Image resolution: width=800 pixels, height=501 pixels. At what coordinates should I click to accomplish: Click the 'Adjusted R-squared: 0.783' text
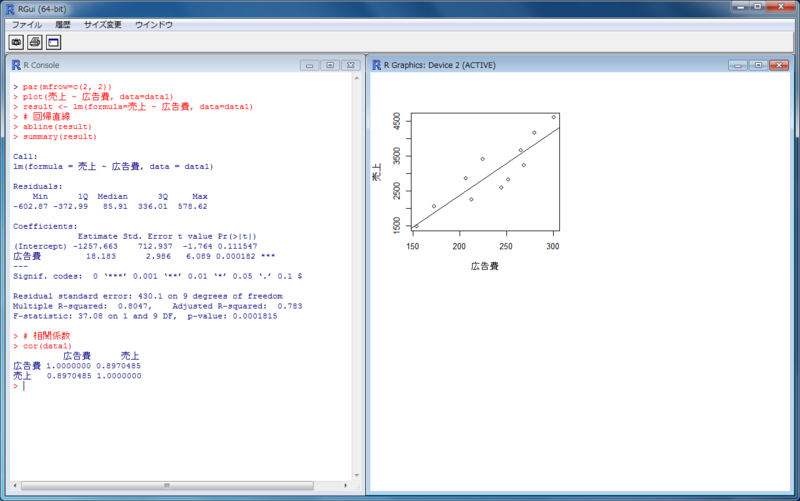coord(237,306)
